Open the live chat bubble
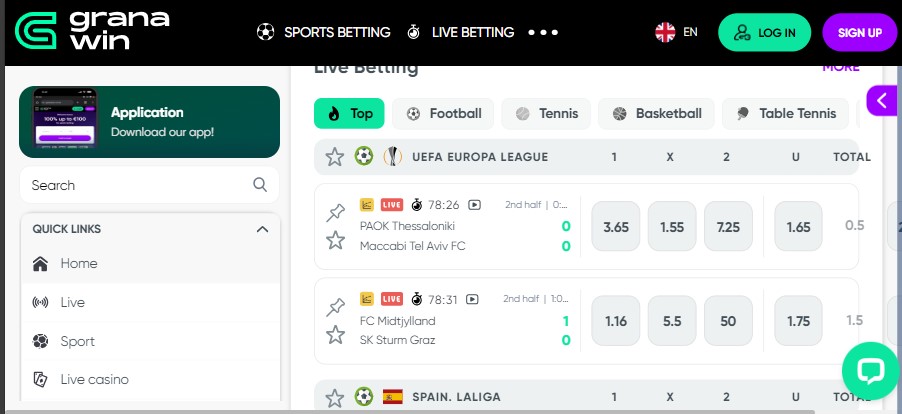 (870, 371)
